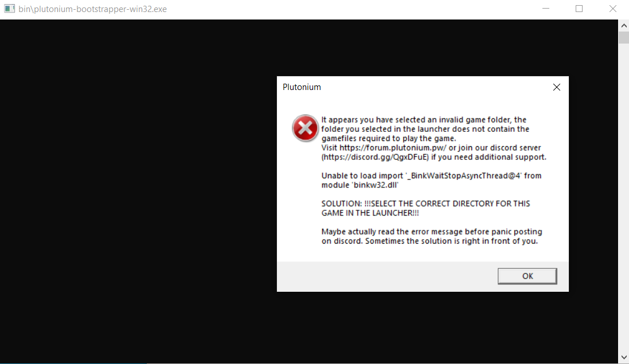Click OK to dismiss the Plutonium error

tap(527, 276)
